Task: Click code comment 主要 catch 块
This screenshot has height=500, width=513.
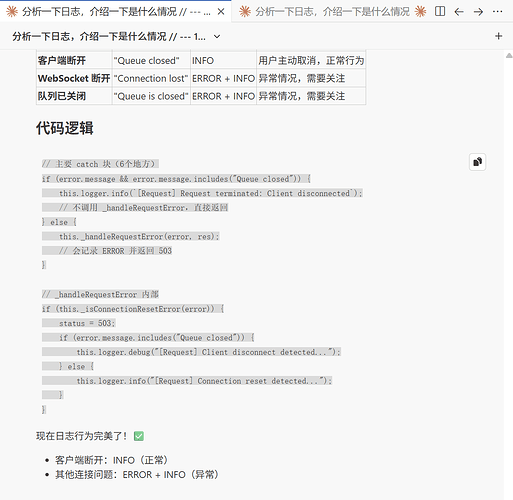Action: point(100,164)
